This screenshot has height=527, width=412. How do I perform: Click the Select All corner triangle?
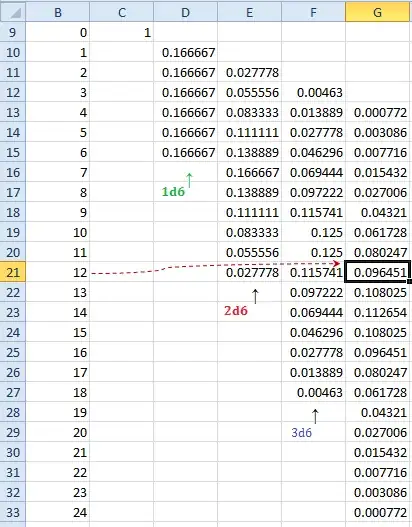coord(13,12)
